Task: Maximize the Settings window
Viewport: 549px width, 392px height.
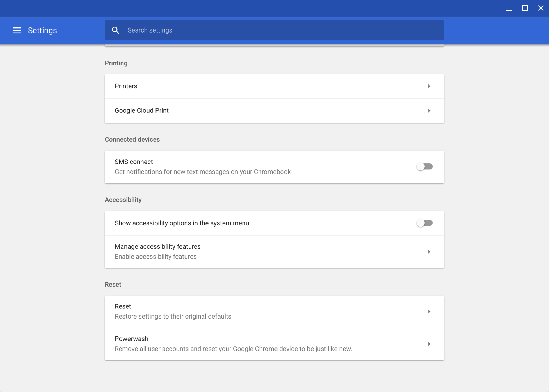Action: [x=525, y=8]
